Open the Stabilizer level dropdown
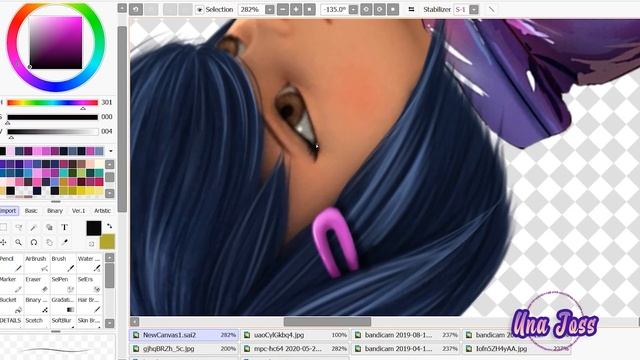 [474, 10]
